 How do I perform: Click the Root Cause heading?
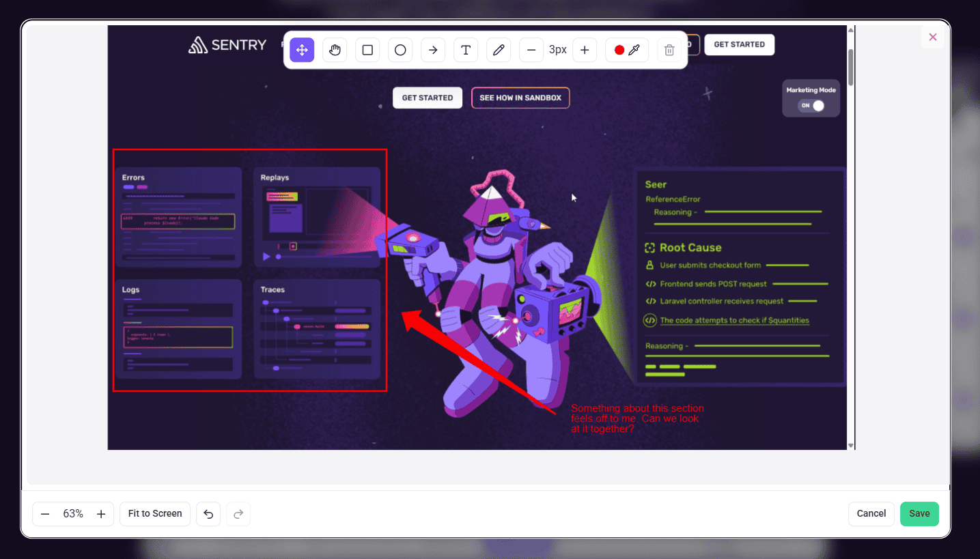tap(690, 248)
